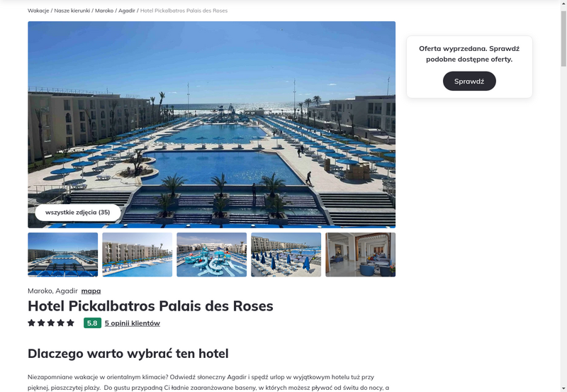Select the hotel building with pool thumbnail
The width and height of the screenshot is (567, 392).
pyautogui.click(x=137, y=254)
